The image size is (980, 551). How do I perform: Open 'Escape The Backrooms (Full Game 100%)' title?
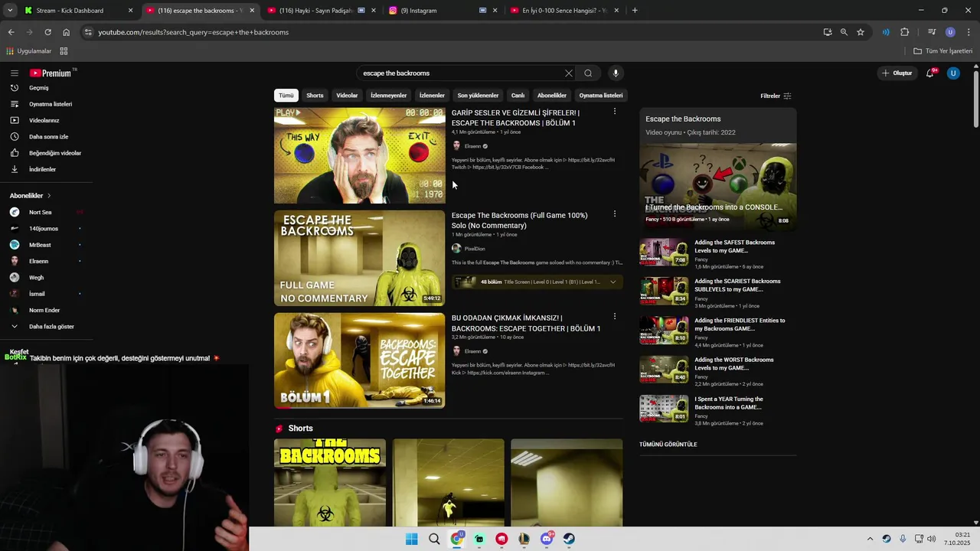point(520,220)
